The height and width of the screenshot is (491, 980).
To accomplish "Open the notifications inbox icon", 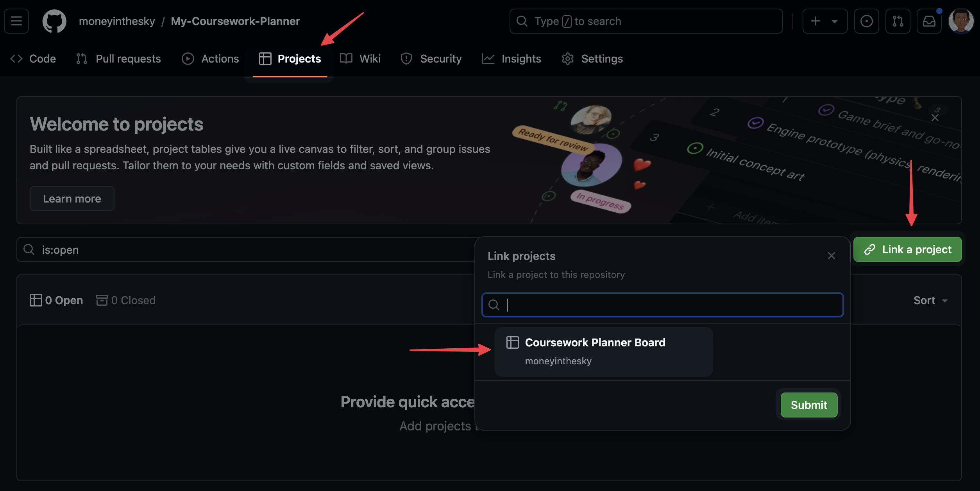I will tap(929, 21).
